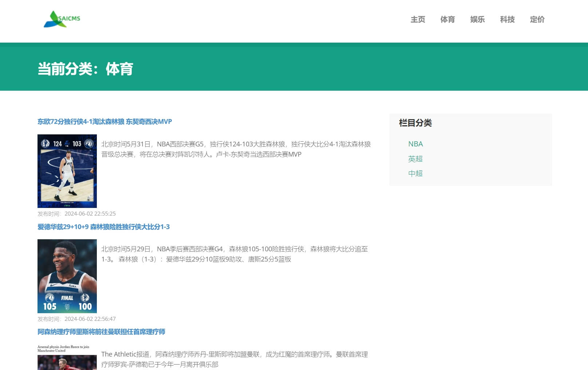This screenshot has height=370, width=588.
Task: Click the 栏目分类 sidebar heading
Action: click(x=415, y=123)
